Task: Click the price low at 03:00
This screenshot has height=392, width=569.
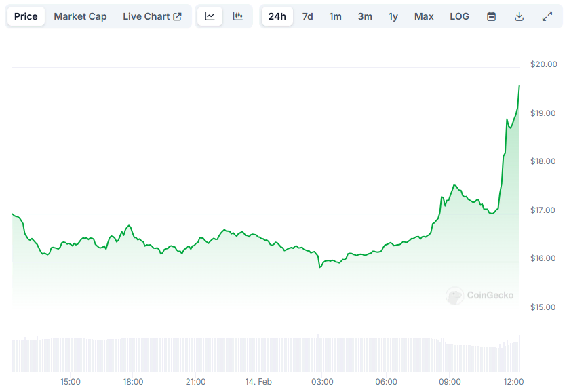Action: [319, 267]
